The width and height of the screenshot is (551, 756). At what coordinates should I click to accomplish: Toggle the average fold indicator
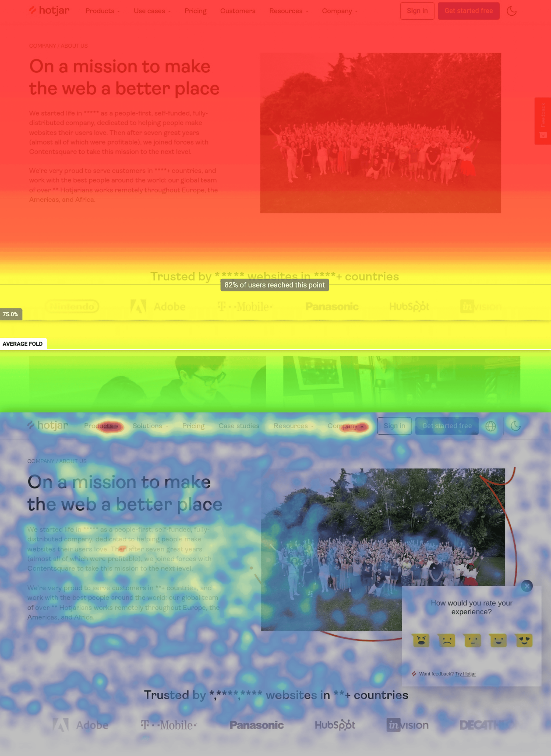tap(22, 343)
